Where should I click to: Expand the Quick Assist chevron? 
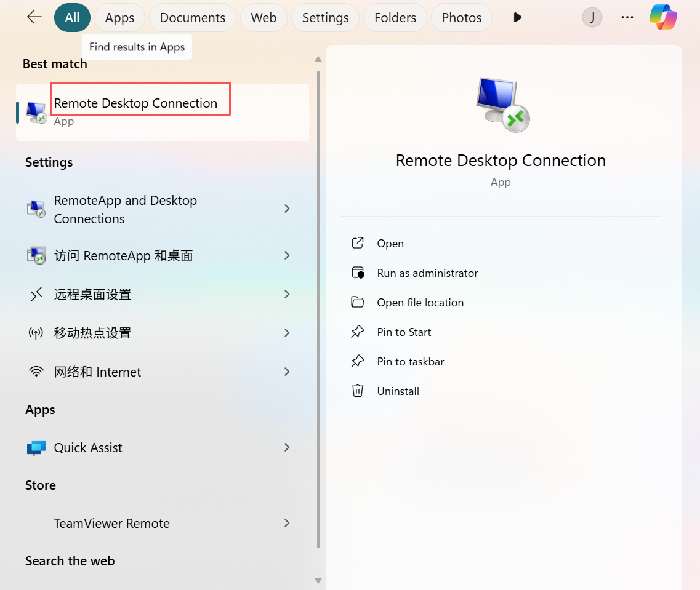[287, 447]
